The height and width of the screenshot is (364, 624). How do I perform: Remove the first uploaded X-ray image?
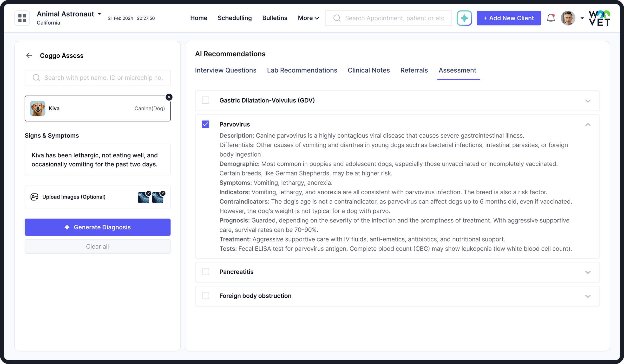tap(149, 193)
